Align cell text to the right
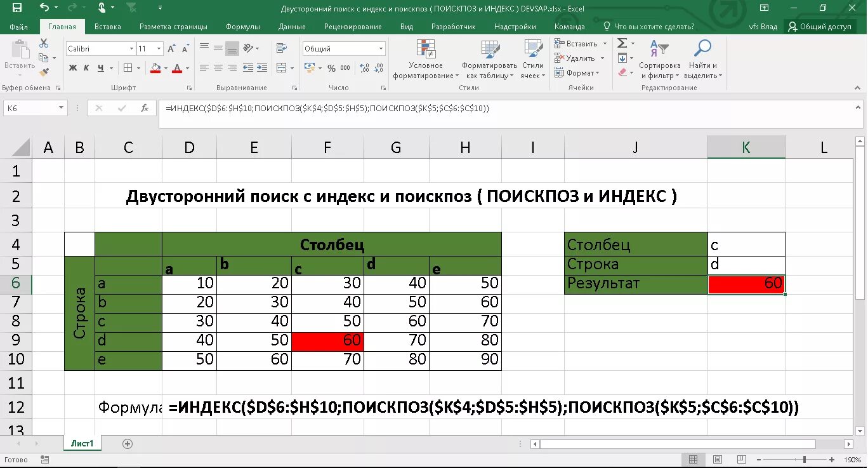 point(232,68)
